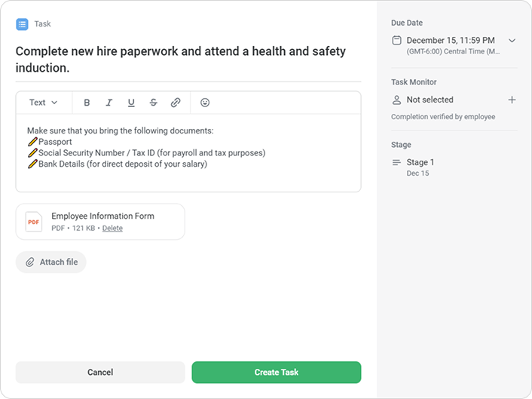Screen dimensions: 532x399
Task: Expand the Due Date chevron
Action: 512,40
